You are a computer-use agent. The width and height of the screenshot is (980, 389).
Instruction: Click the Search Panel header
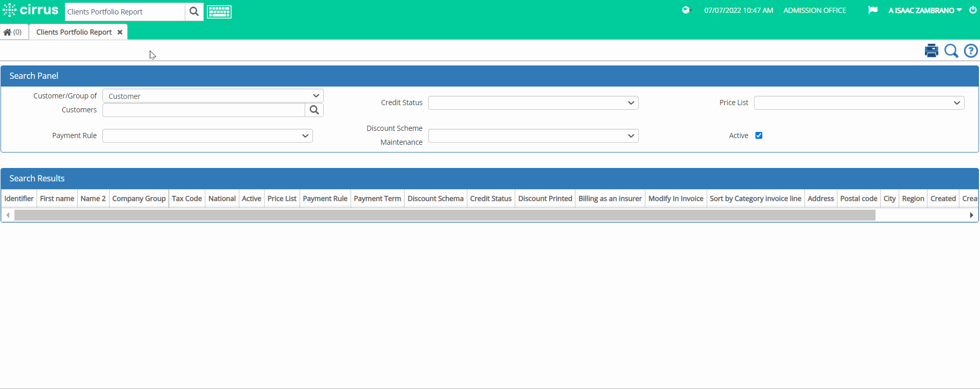point(489,76)
